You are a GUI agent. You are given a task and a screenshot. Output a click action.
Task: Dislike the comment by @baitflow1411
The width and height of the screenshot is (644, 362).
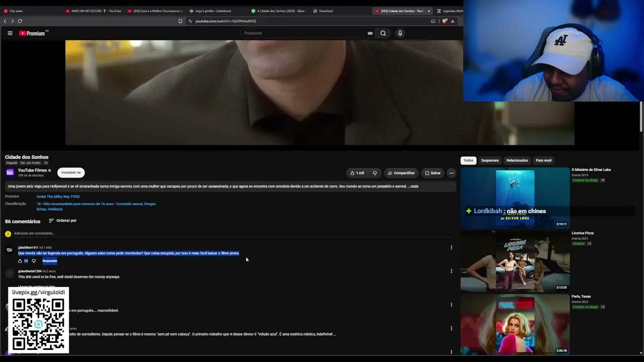point(34,261)
